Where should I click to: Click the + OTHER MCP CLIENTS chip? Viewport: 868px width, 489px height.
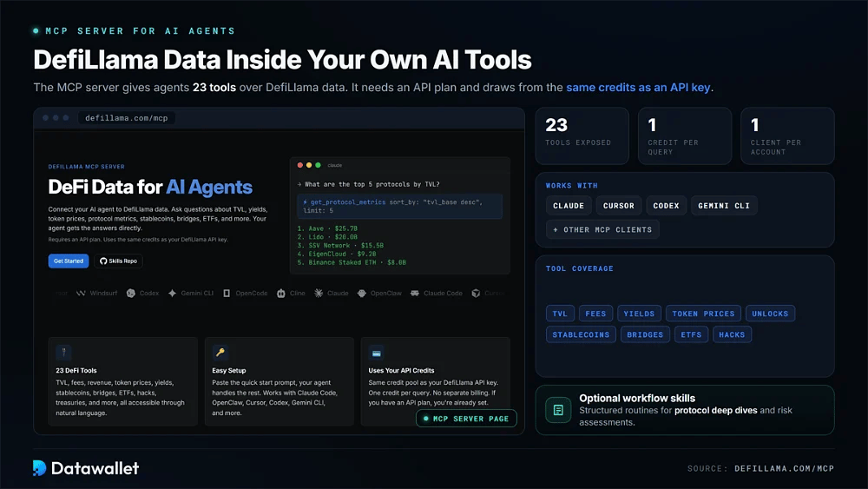click(602, 229)
